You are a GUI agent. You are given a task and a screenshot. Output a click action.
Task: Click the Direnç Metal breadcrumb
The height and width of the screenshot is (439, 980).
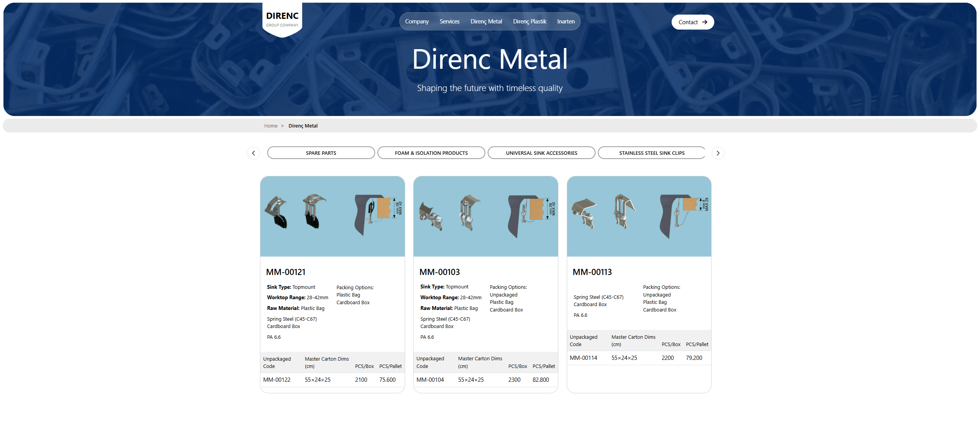tap(303, 126)
